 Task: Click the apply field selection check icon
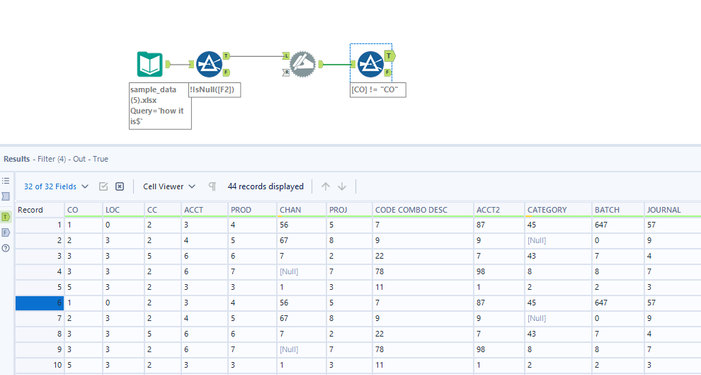103,186
